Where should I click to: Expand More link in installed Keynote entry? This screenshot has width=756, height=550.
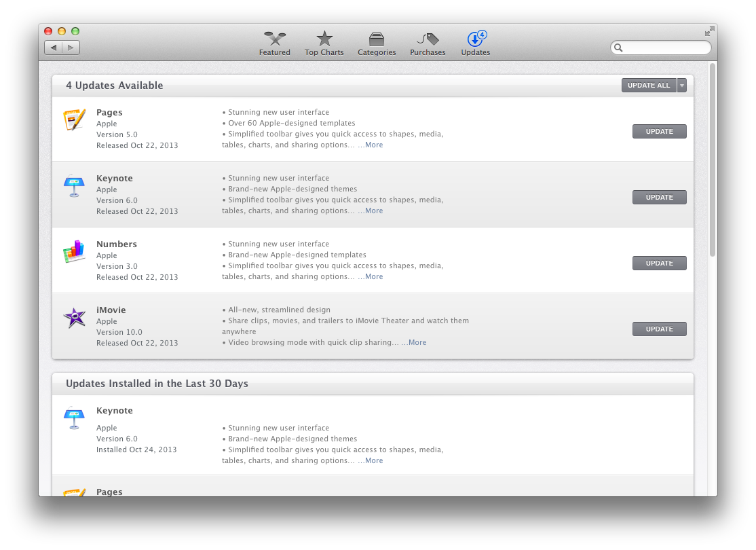[x=374, y=461]
